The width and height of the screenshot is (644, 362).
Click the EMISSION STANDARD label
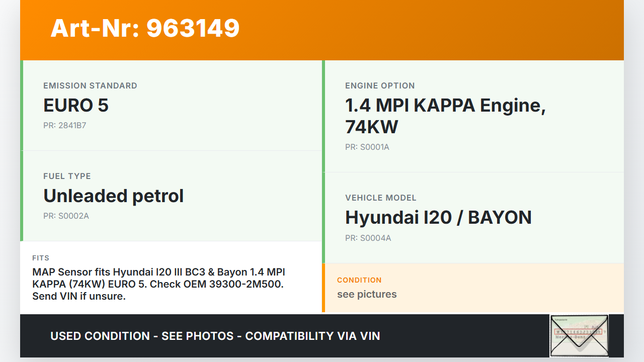(x=90, y=85)
